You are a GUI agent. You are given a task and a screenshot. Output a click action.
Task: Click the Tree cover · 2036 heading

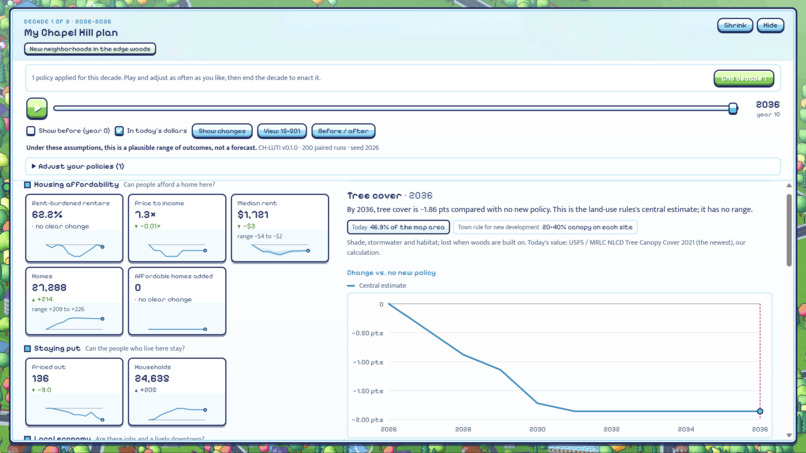pyautogui.click(x=390, y=195)
